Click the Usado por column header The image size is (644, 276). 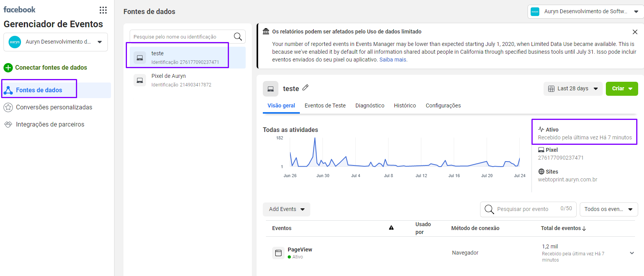[423, 229]
